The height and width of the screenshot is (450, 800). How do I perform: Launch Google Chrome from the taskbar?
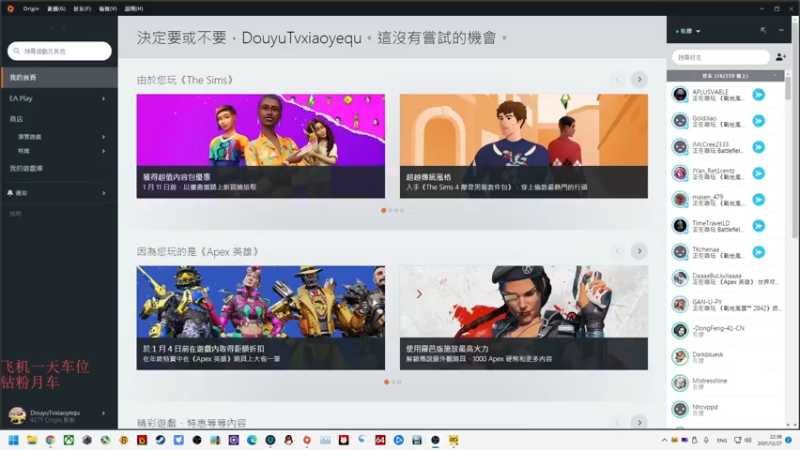pyautogui.click(x=51, y=440)
